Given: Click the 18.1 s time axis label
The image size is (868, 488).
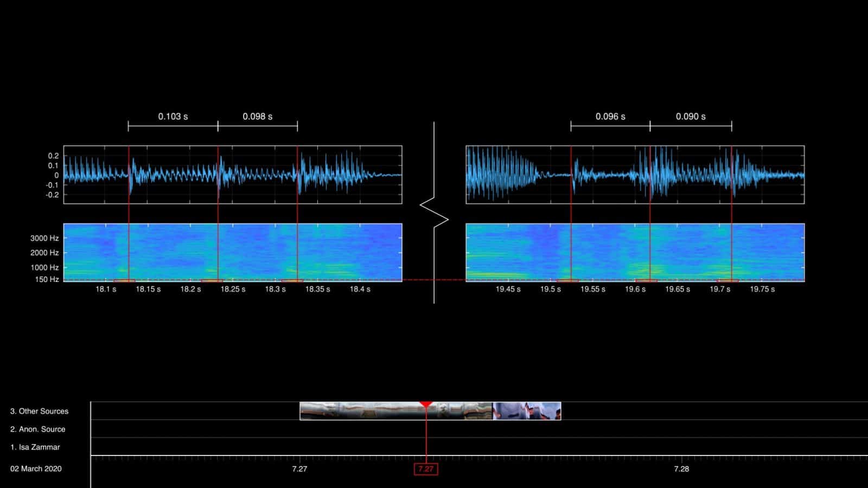Looking at the screenshot, I should tap(106, 289).
